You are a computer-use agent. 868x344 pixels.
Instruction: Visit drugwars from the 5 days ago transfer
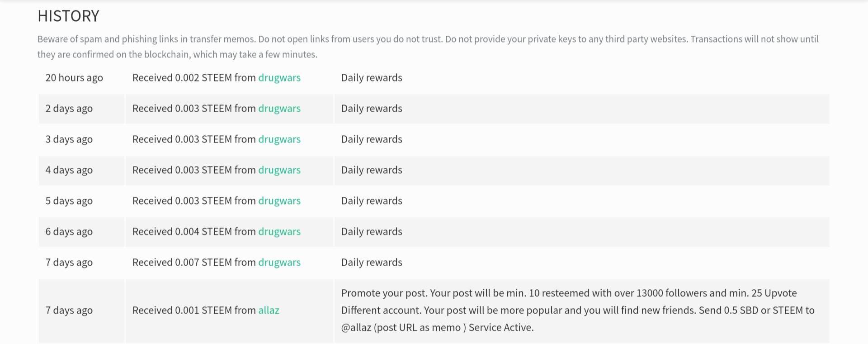(279, 201)
